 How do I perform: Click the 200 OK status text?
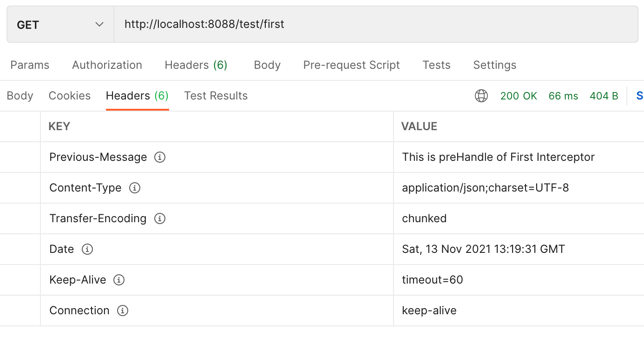[519, 96]
